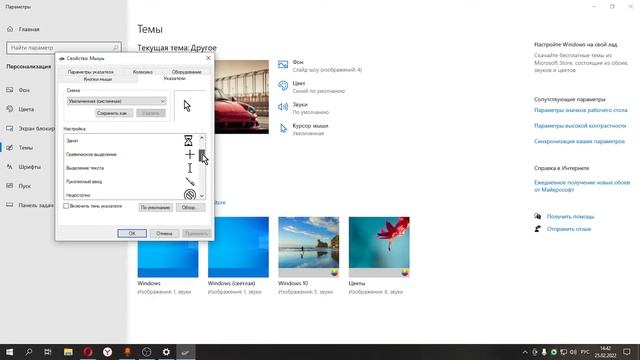This screenshot has width=640, height=360.
Task: Click the Курсор мыши pointer icon
Action: 283,129
